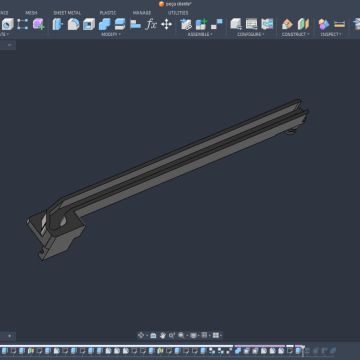Switch to the PLASTIC tab
Screen dimensions: 360x360
point(108,13)
